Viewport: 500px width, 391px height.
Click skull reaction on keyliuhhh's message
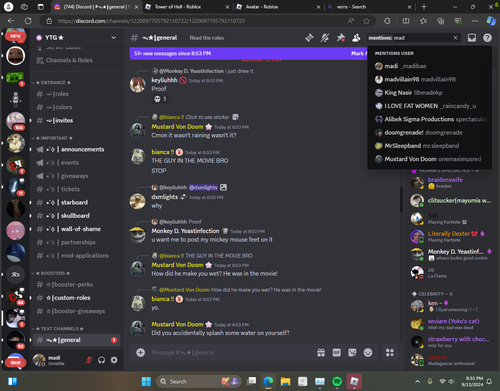tap(160, 99)
